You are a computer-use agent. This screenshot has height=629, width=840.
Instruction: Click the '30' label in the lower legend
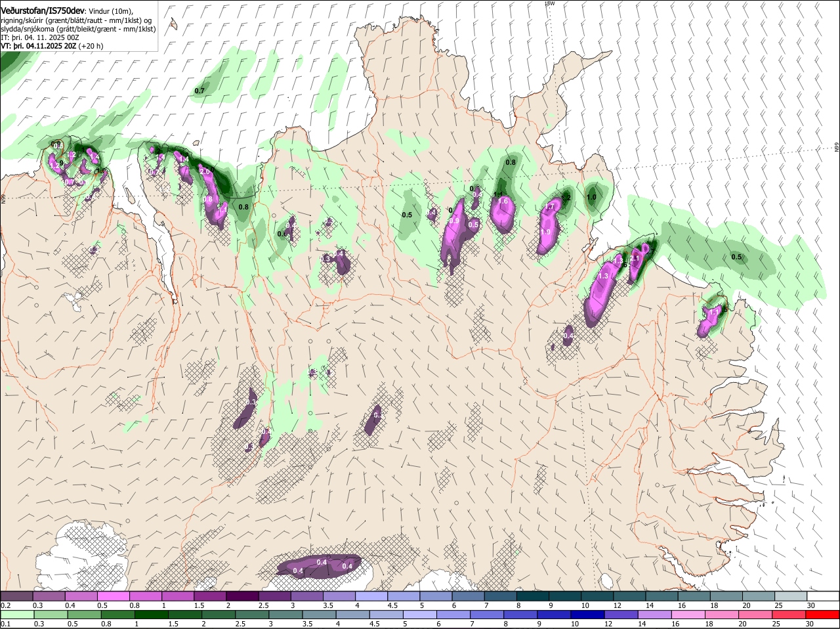809,624
